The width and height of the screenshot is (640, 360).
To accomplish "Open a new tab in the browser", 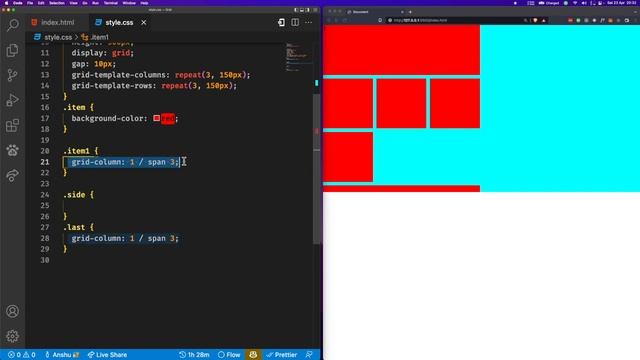I will click(410, 12).
